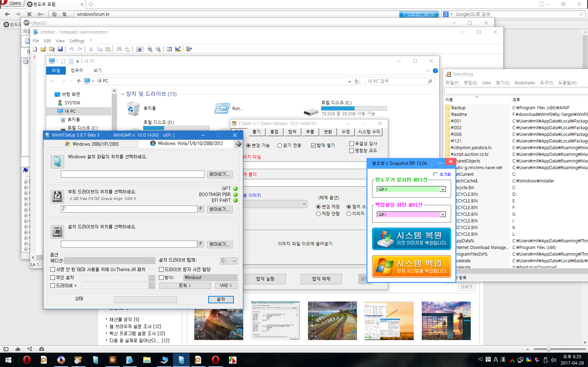Toggle 초기화 checkbox in Snapshot BR
Viewport: 588px width, 367px height.
tap(435, 174)
